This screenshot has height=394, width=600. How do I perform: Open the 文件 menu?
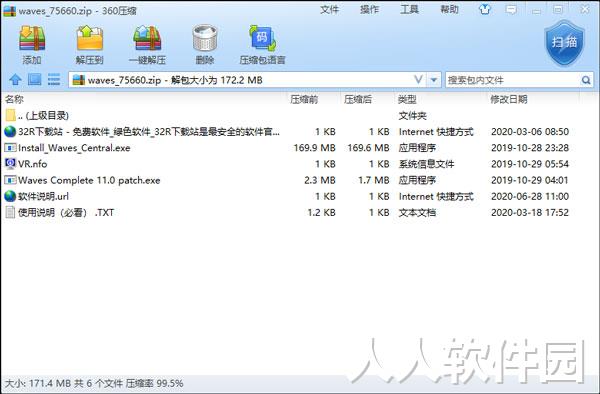[x=329, y=10]
